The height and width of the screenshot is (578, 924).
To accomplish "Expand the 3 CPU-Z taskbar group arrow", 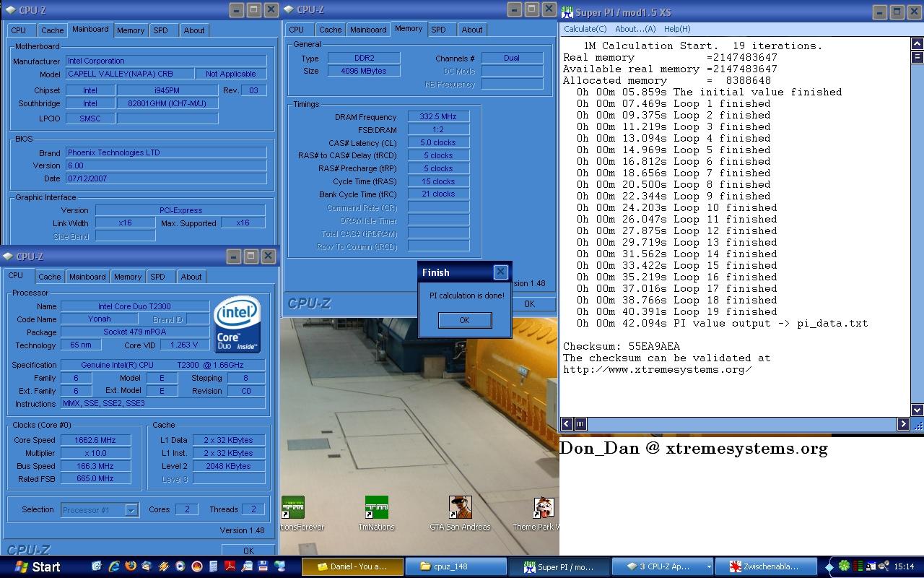I will [x=709, y=567].
